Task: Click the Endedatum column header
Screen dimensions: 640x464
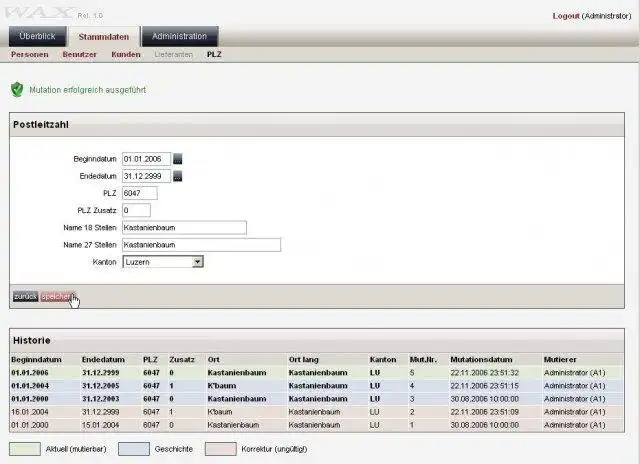Action: (x=103, y=360)
